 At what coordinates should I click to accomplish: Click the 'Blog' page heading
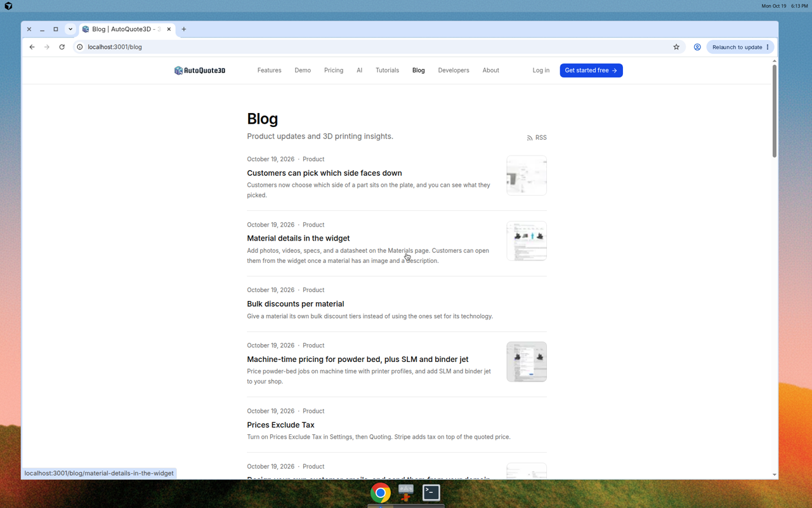[x=263, y=119]
